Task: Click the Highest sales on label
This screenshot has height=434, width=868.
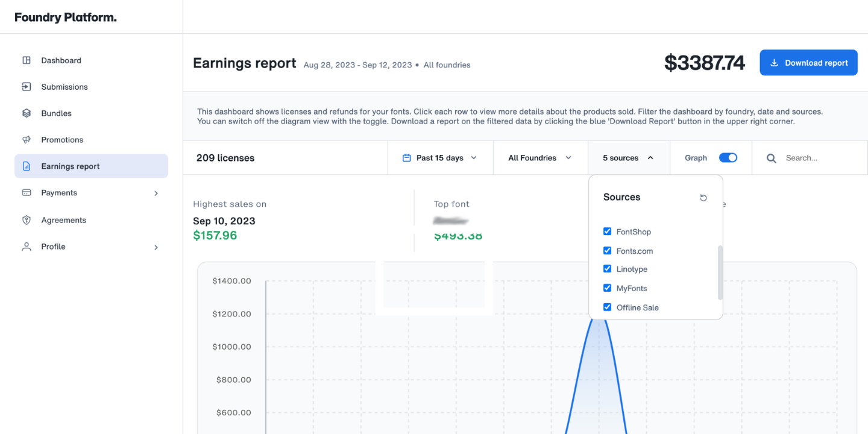Action: click(230, 204)
